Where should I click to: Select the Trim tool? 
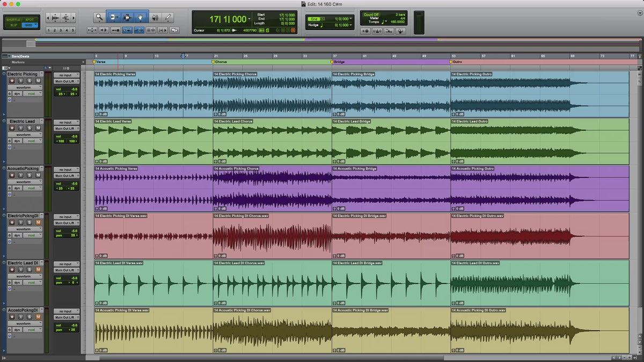coord(114,18)
